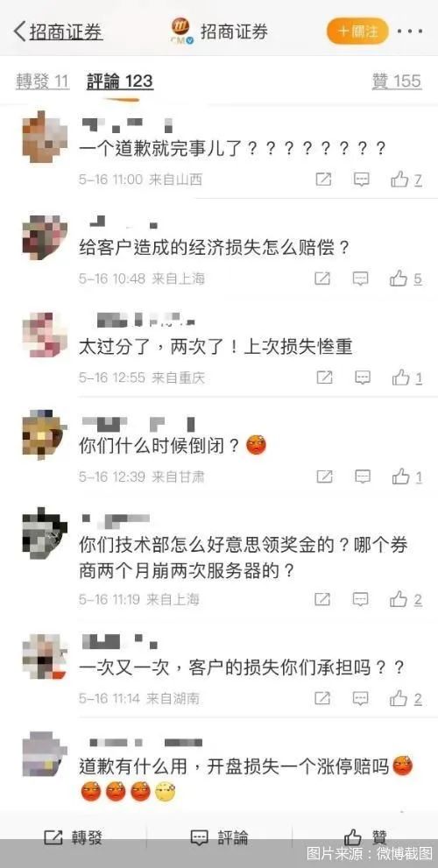Repost the 给客户造成的经济损失 comment
The width and height of the screenshot is (438, 868).
(322, 279)
